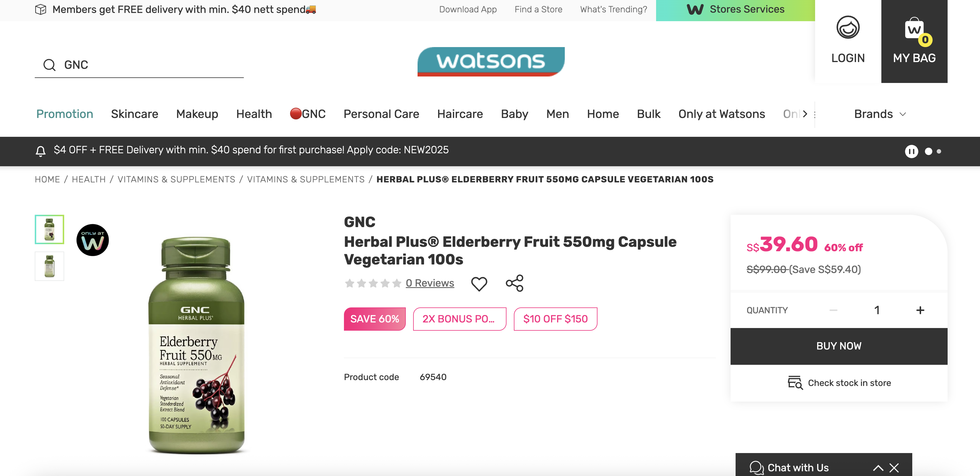Add product to wishlist with heart icon
This screenshot has width=980, height=476.
pyautogui.click(x=479, y=284)
